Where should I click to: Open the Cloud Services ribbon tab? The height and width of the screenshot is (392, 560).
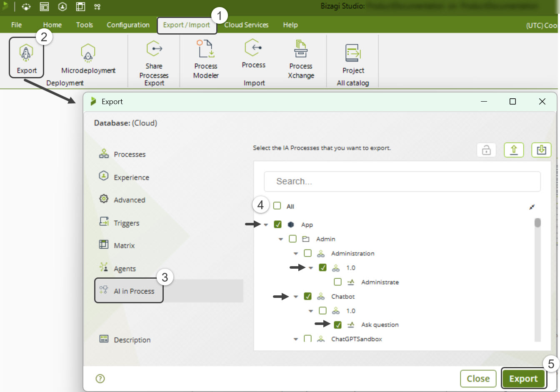tap(246, 25)
